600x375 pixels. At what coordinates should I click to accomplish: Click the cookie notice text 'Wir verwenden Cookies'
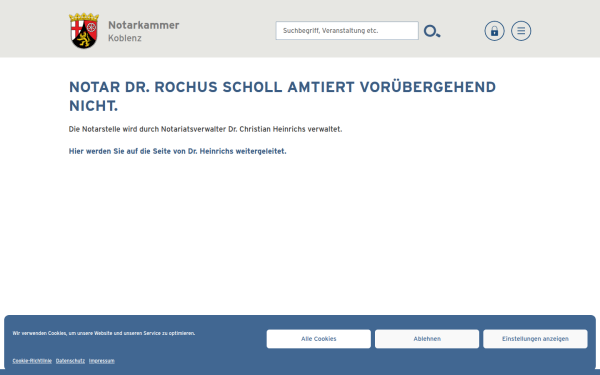[40, 333]
